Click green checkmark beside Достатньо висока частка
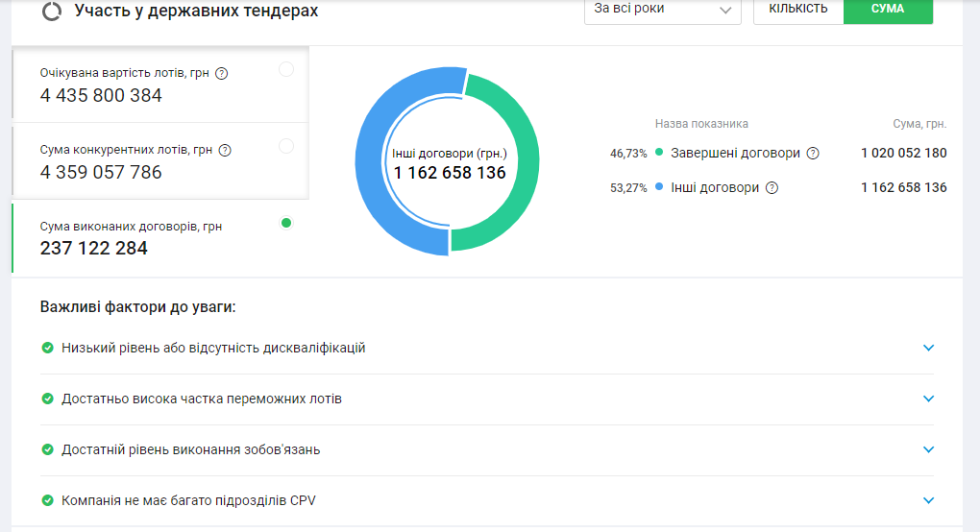980x532 pixels. (47, 399)
